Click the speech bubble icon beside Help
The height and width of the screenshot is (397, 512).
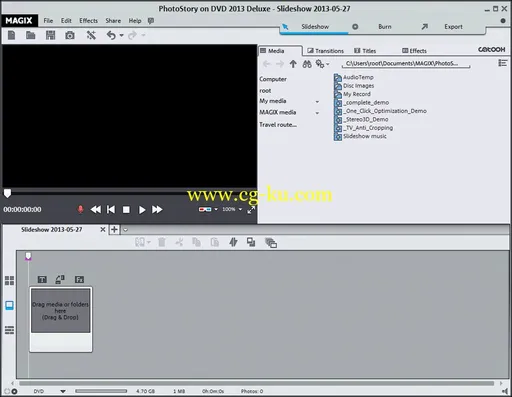pos(151,21)
